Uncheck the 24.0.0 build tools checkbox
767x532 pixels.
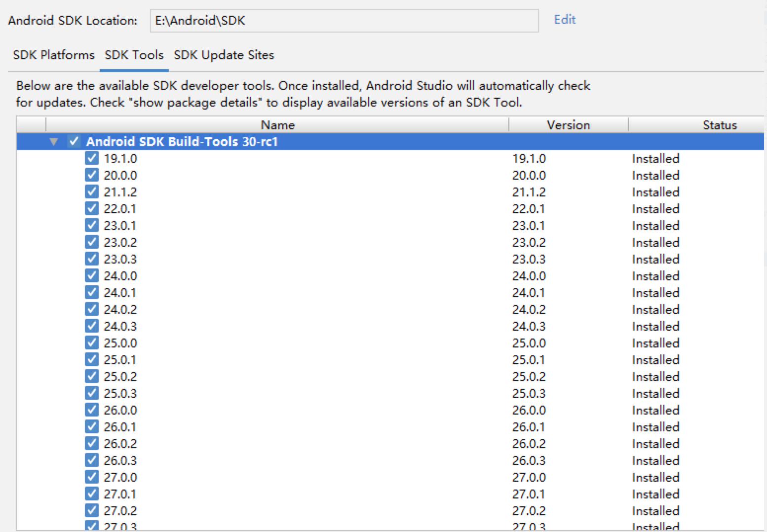pos(91,276)
